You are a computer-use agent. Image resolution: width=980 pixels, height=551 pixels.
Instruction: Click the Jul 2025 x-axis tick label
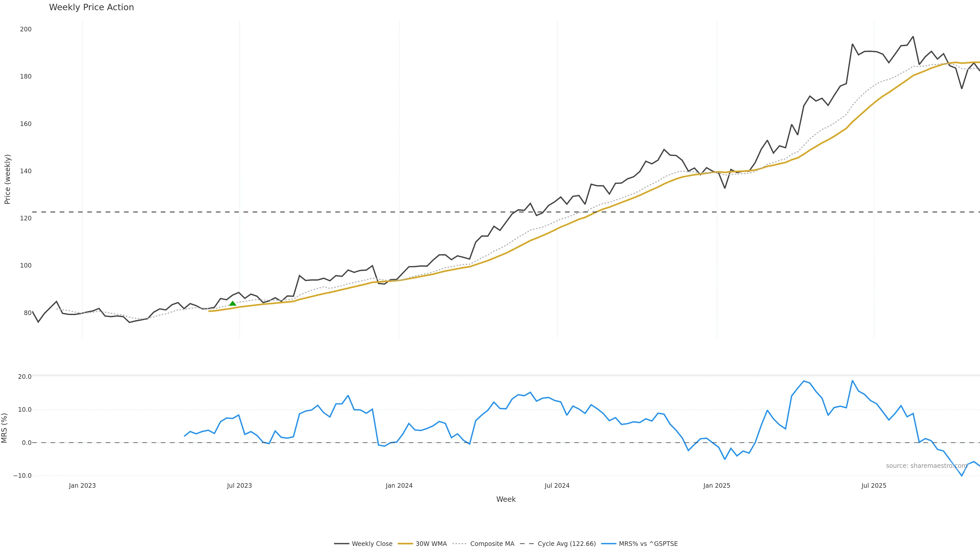click(874, 486)
